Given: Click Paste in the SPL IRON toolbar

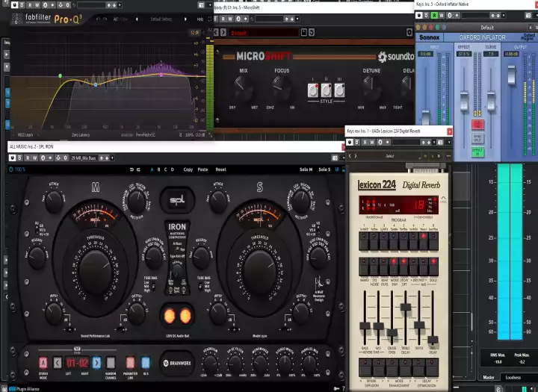Looking at the screenshot, I should (202, 169).
